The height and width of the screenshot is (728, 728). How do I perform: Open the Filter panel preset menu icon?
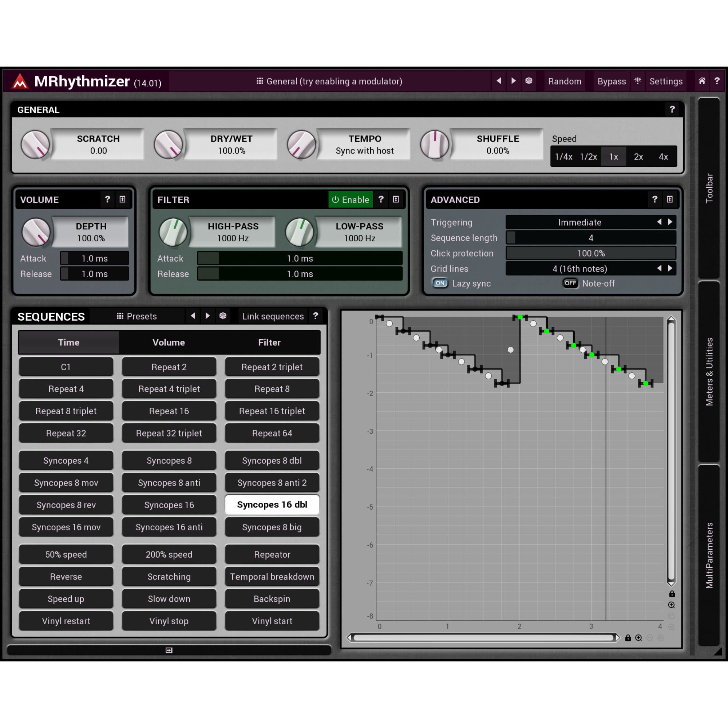pyautogui.click(x=396, y=199)
